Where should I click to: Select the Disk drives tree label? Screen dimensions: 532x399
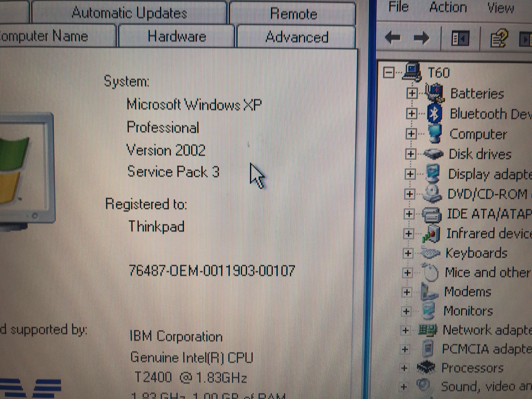click(480, 154)
